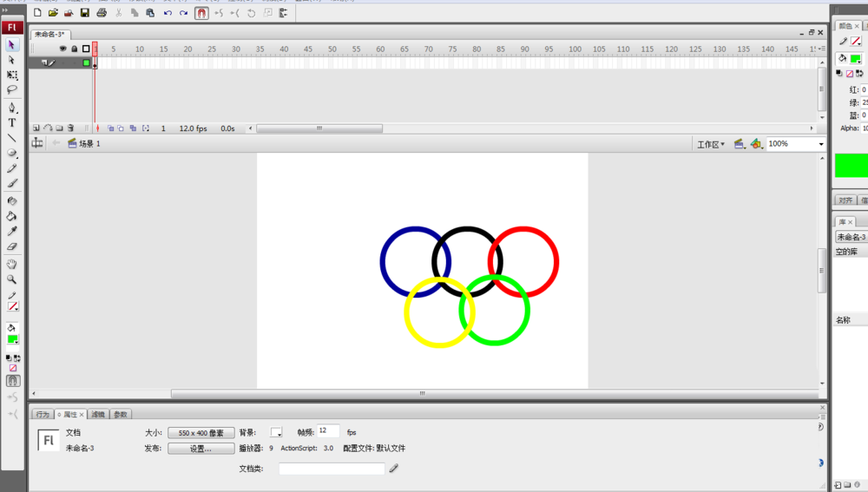
Task: Click the Rotate and Skew toolbar icon
Action: click(x=252, y=13)
